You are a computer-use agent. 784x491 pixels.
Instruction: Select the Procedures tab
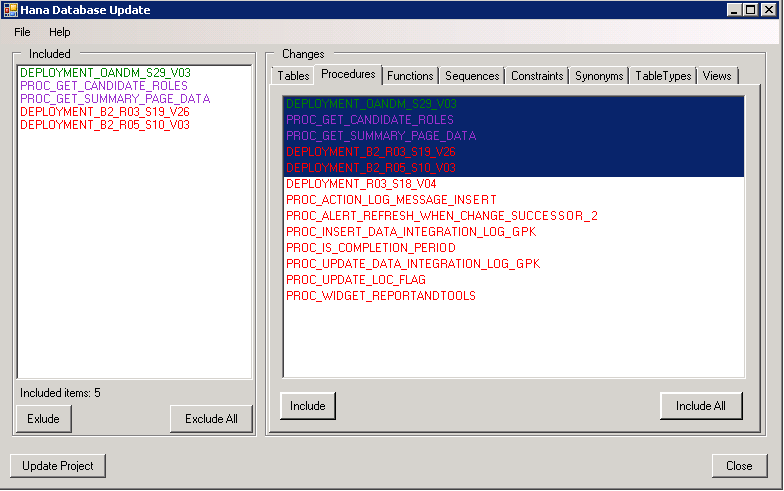[x=348, y=74]
